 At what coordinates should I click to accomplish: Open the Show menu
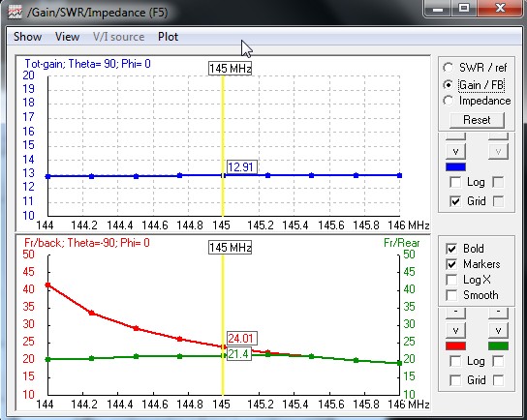point(27,36)
